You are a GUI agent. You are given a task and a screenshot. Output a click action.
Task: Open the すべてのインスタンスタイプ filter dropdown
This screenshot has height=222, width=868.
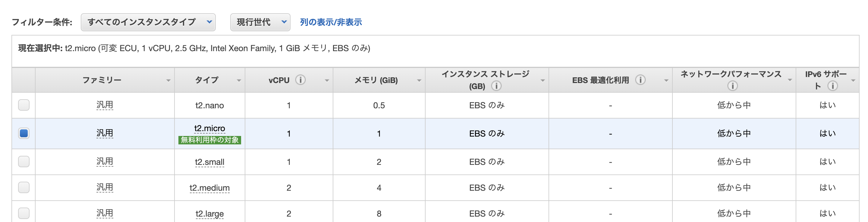(148, 22)
